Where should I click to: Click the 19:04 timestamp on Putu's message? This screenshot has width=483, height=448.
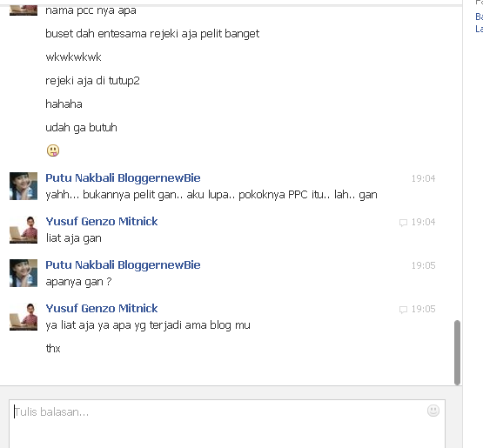click(x=423, y=178)
